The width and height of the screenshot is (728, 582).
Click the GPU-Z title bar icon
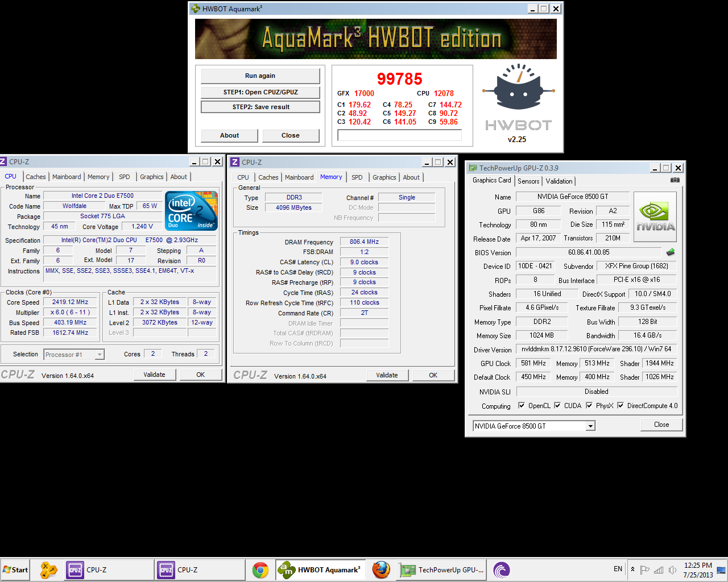(473, 168)
